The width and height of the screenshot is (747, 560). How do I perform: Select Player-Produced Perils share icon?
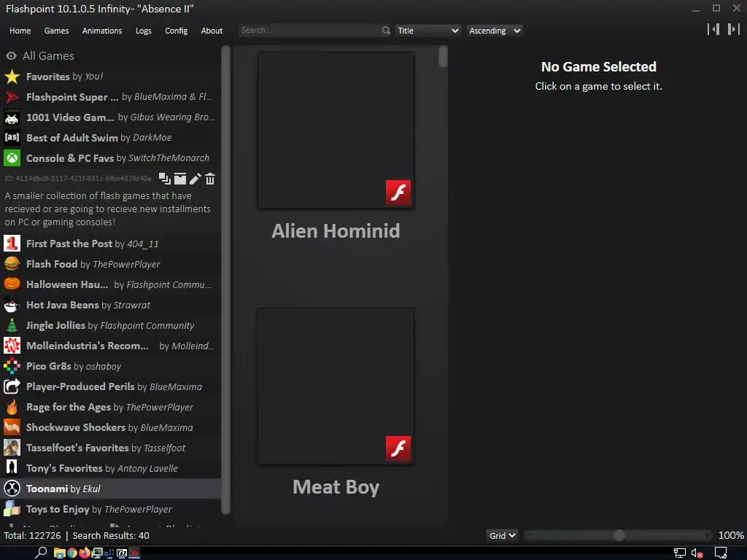coord(12,386)
